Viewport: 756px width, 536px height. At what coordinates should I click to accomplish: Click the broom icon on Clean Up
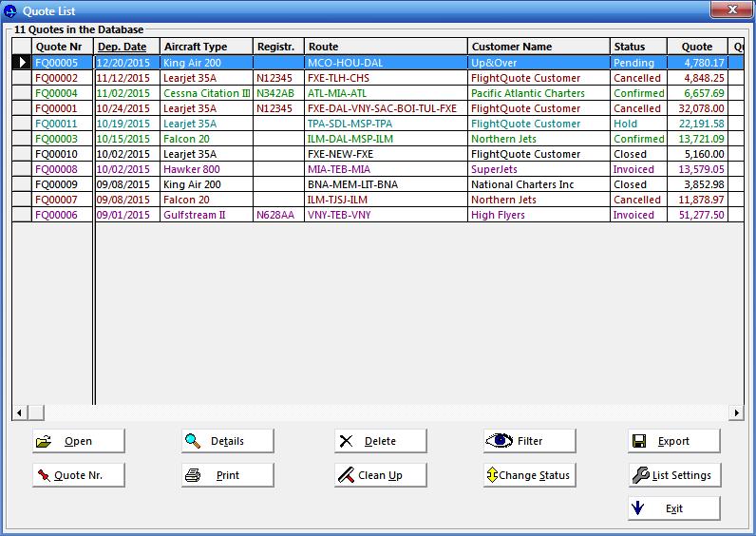click(x=346, y=475)
